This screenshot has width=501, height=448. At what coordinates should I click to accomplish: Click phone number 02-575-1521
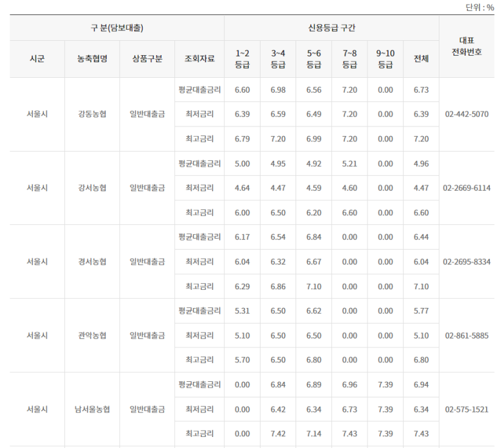(x=467, y=409)
